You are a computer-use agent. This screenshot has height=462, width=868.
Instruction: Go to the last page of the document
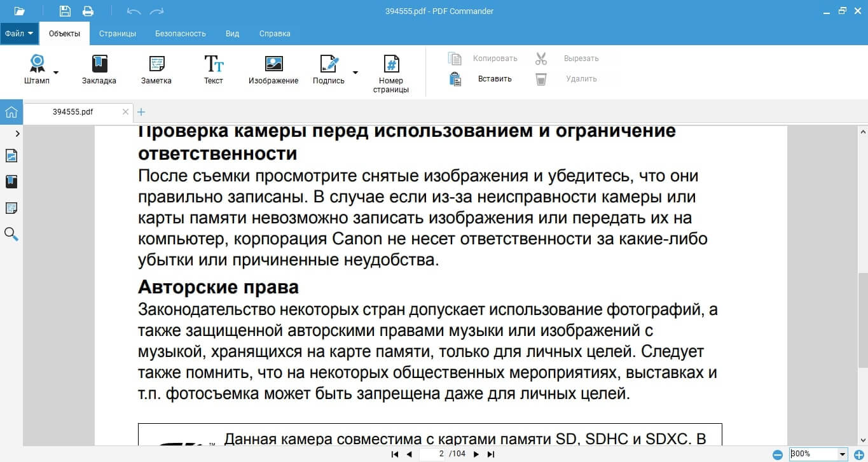[x=490, y=454]
